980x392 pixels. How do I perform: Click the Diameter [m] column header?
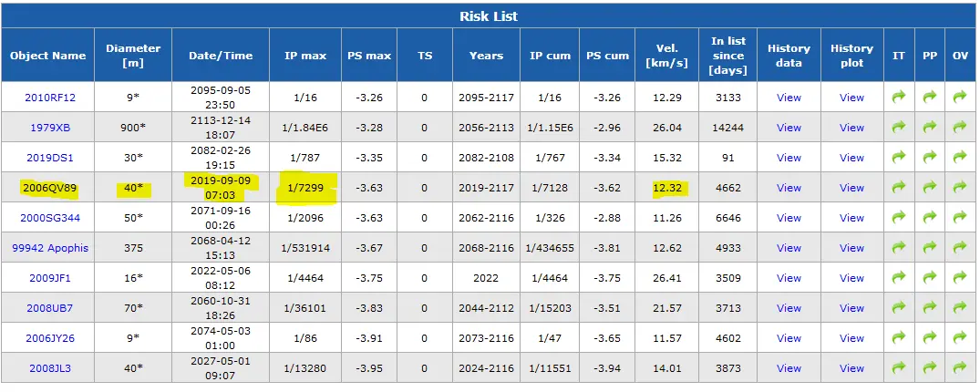[133, 55]
